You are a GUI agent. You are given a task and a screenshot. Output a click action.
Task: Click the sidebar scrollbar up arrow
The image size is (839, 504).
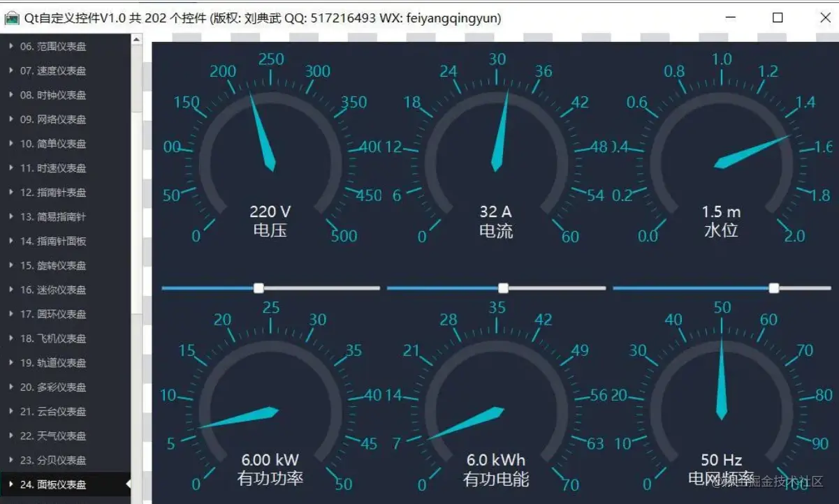pyautogui.click(x=137, y=40)
